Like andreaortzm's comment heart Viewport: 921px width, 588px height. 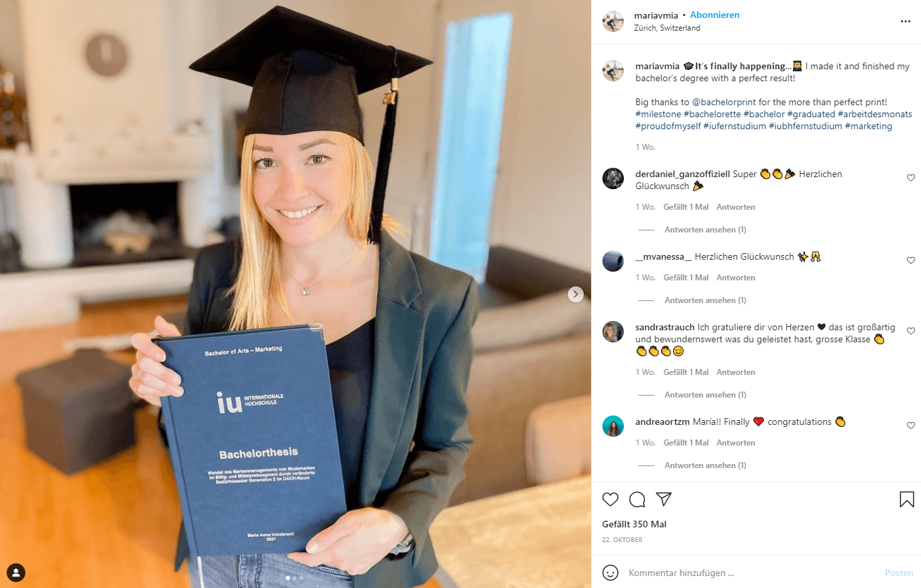tap(910, 426)
